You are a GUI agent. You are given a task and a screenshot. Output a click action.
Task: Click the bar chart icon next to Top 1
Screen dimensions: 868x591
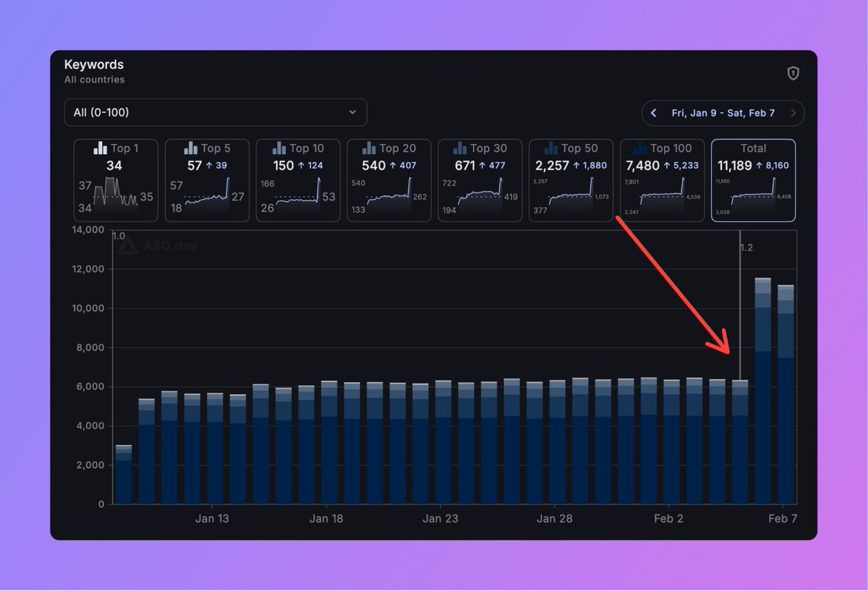pos(101,148)
